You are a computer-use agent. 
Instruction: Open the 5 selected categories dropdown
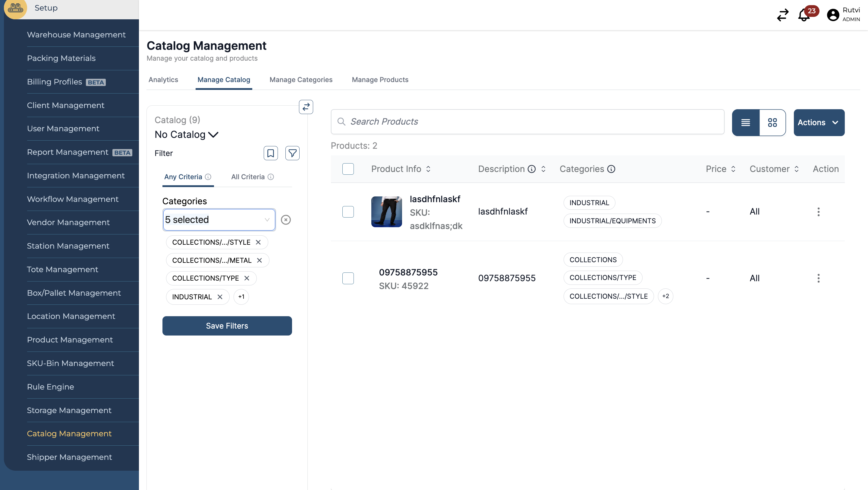[x=219, y=220]
